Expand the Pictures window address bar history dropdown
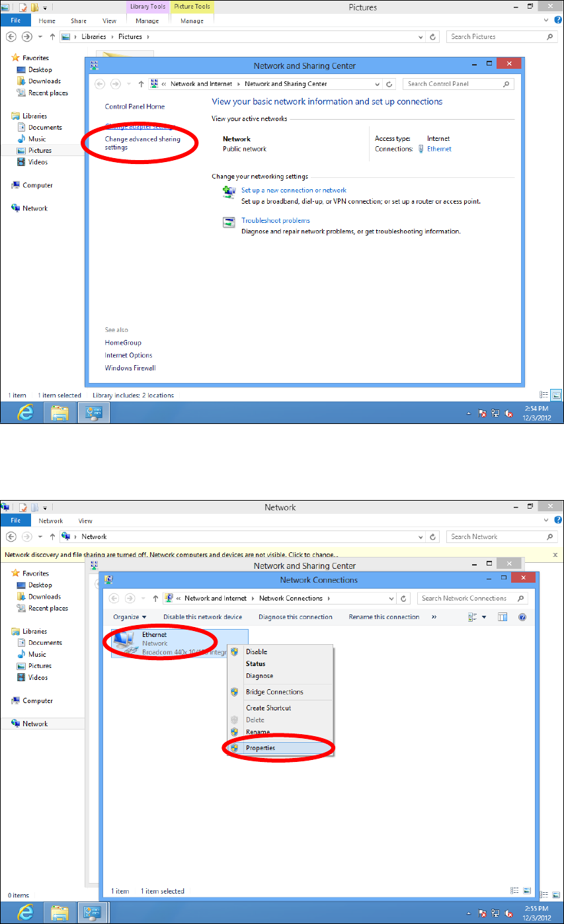Viewport: 564px width, 924px height. coord(421,37)
